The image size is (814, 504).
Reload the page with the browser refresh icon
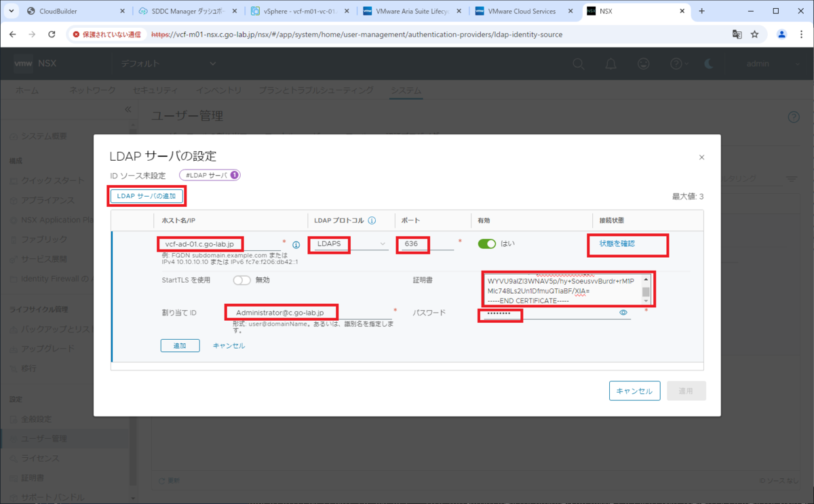coord(52,34)
